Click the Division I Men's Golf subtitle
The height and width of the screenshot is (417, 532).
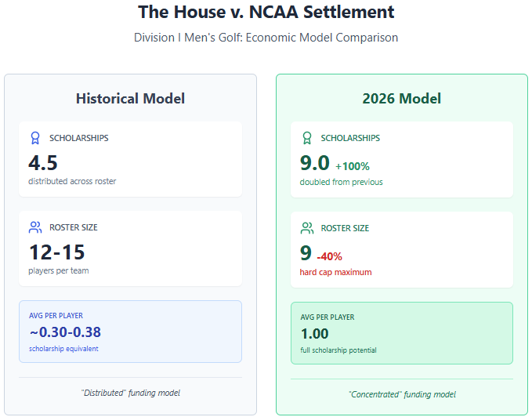tap(266, 38)
